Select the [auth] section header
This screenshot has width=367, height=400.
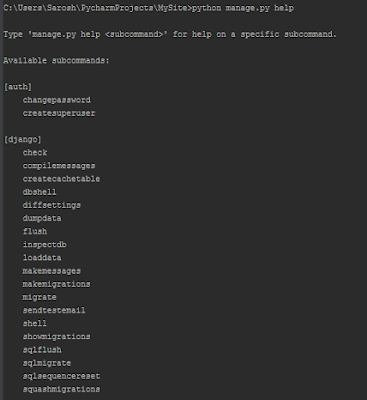click(18, 87)
